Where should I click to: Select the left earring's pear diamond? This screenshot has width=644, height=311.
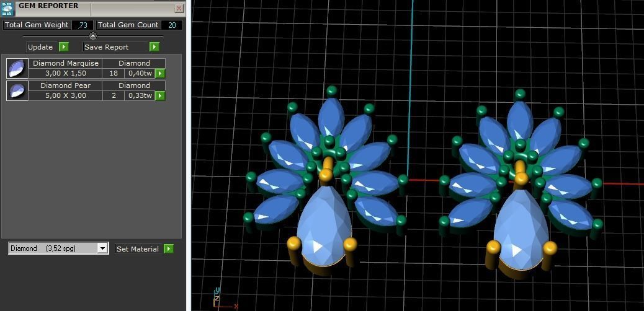point(324,226)
